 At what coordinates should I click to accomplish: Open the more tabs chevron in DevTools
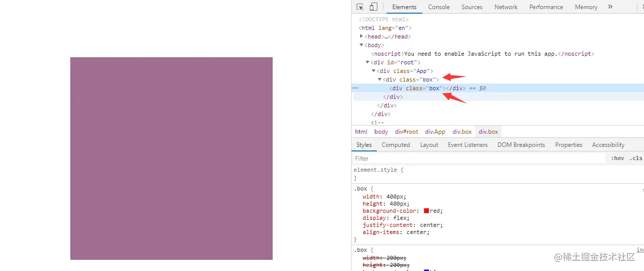[x=610, y=7]
